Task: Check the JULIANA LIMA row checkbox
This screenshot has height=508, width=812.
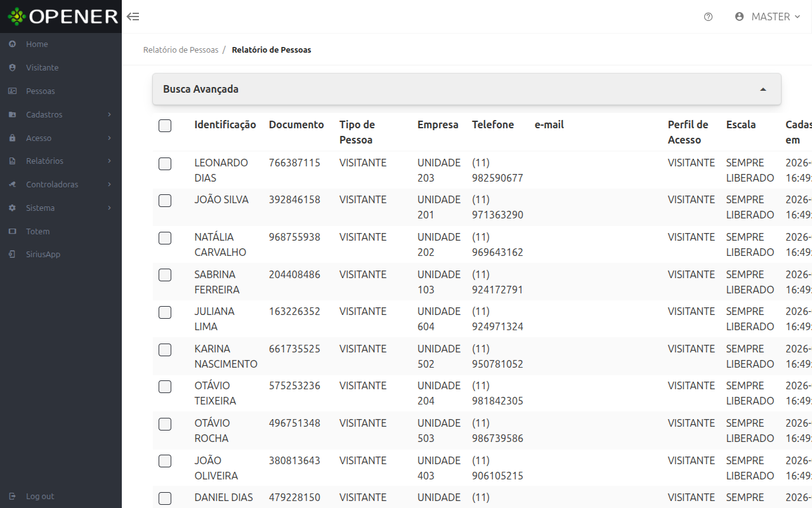Action: click(165, 312)
